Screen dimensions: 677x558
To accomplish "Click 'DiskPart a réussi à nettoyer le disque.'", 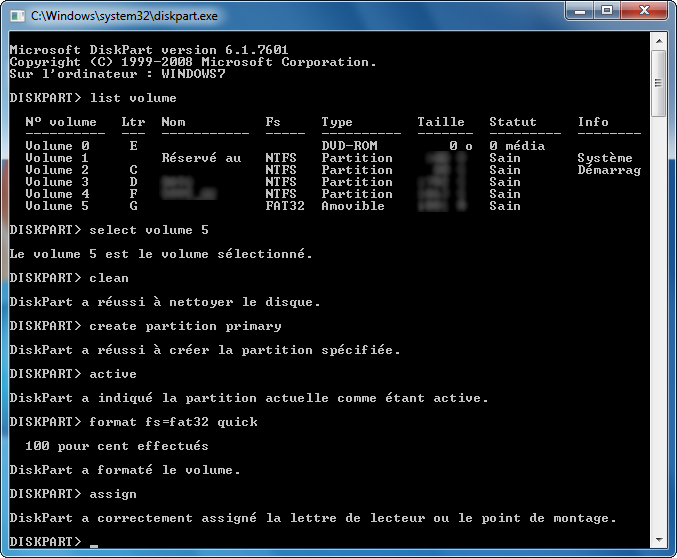I will pos(165,302).
